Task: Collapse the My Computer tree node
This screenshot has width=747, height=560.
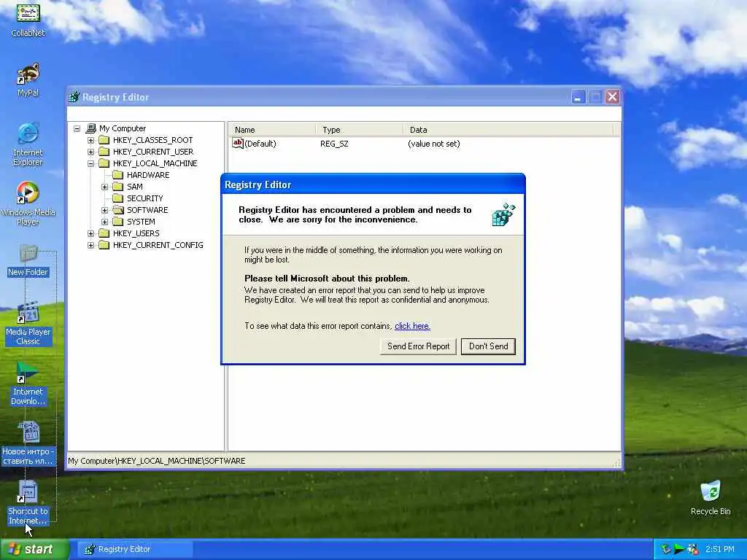Action: point(77,128)
